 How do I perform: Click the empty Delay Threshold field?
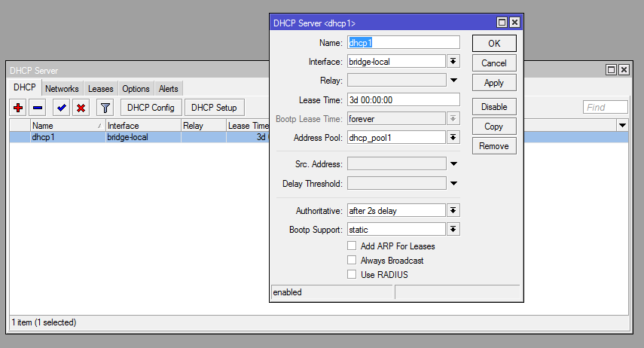click(397, 183)
